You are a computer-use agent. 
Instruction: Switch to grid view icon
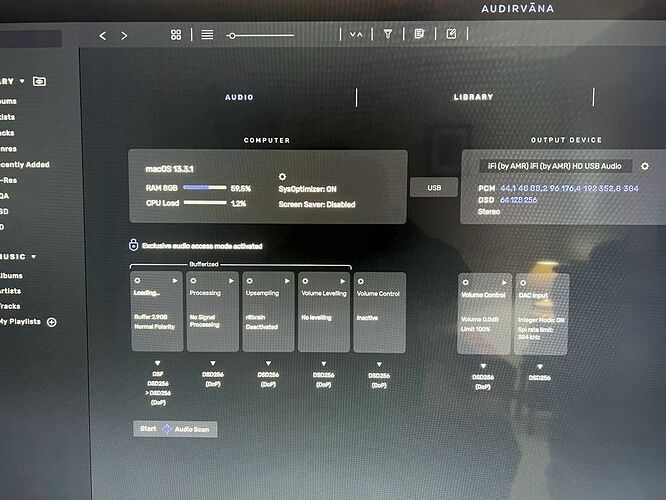click(x=176, y=35)
